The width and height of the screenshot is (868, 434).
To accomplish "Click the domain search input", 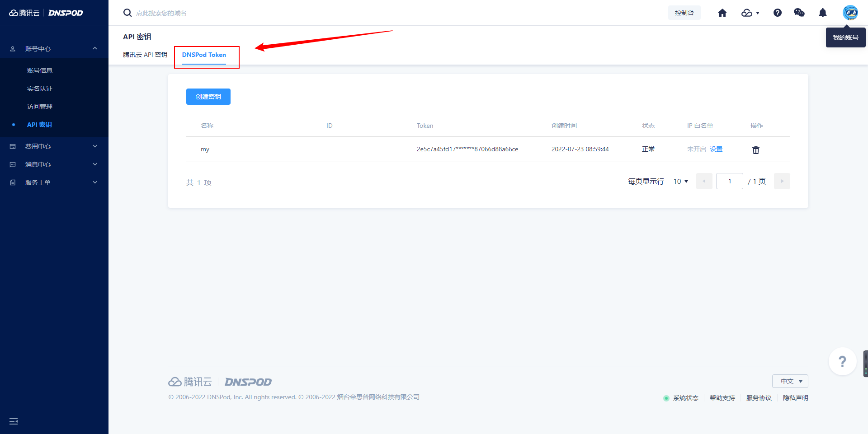I will (161, 13).
